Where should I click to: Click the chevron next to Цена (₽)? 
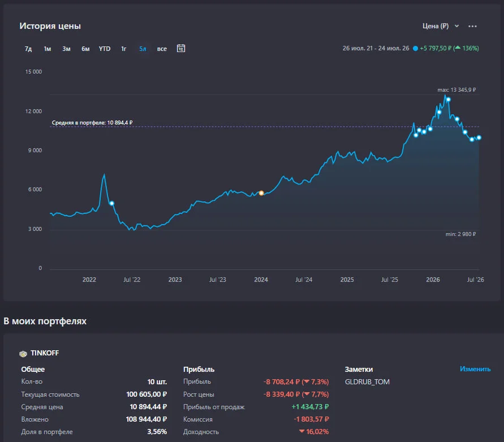point(456,26)
